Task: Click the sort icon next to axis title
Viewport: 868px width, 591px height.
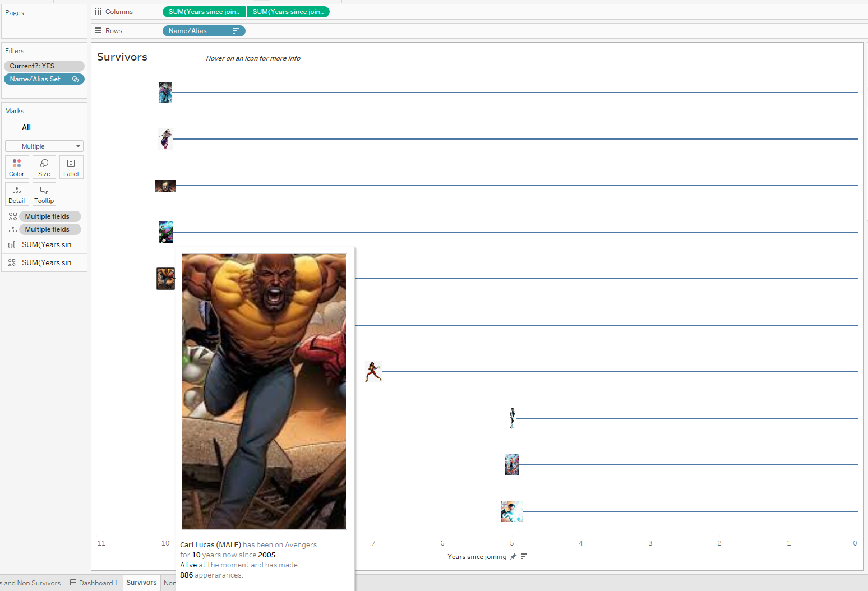Action: point(524,557)
